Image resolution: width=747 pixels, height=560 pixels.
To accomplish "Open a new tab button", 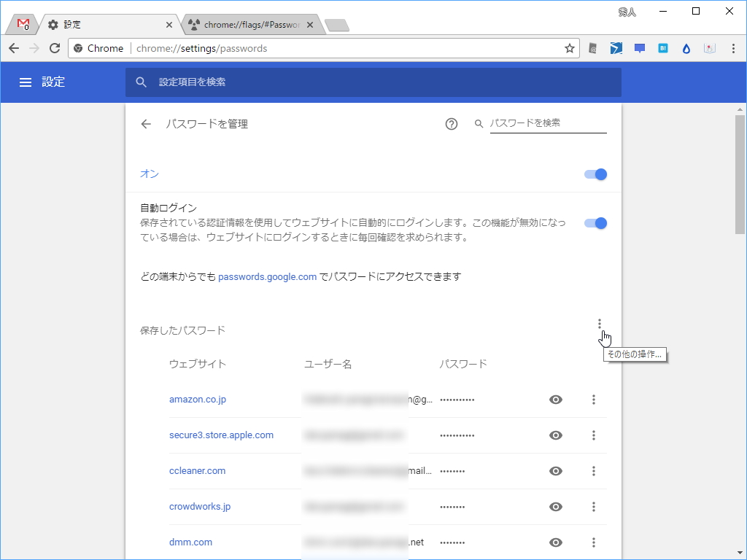I will (337, 25).
